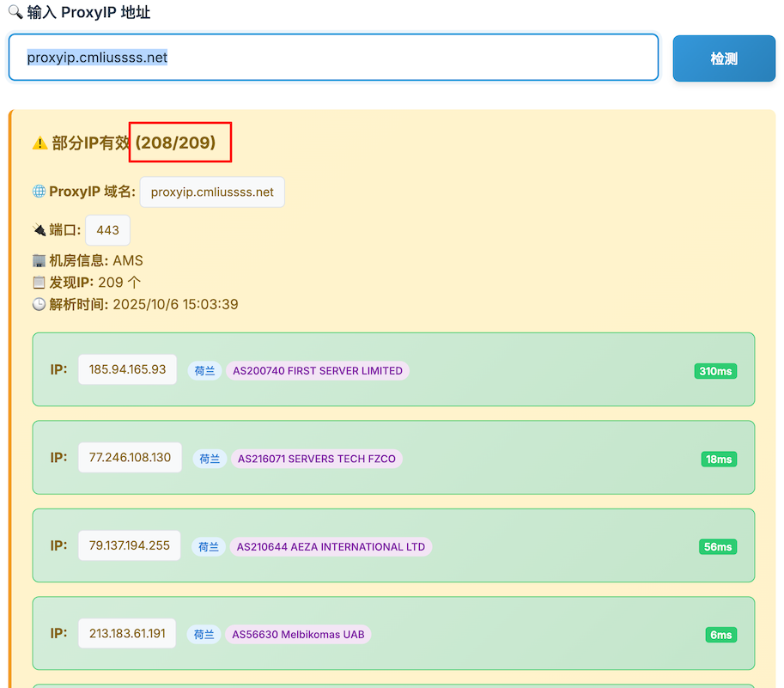Viewport: 784px width, 688px height.
Task: Click the AS216071 SERVERS TECH FZCO tag
Action: [316, 459]
